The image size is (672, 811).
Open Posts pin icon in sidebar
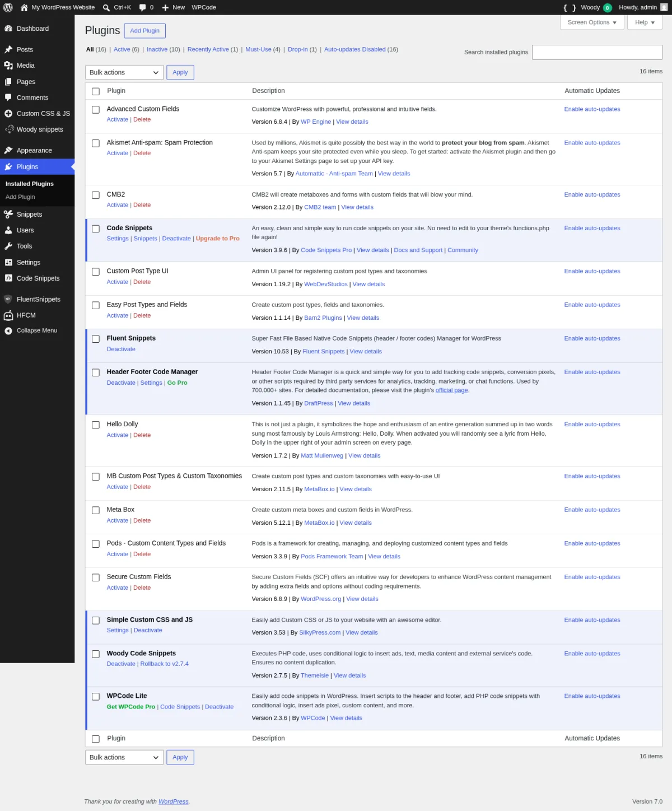8,50
